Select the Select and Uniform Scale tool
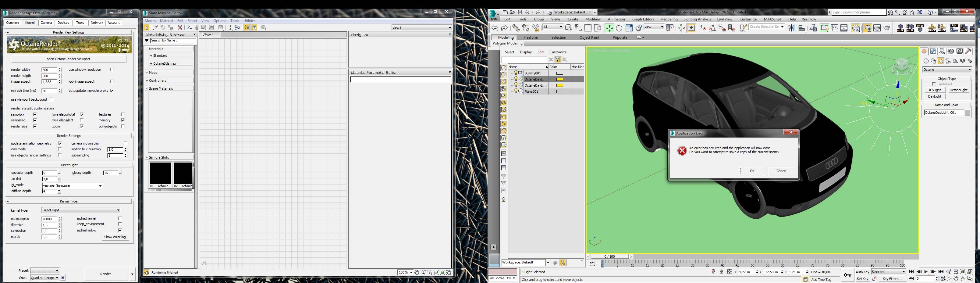980x283 pixels. [x=629, y=28]
